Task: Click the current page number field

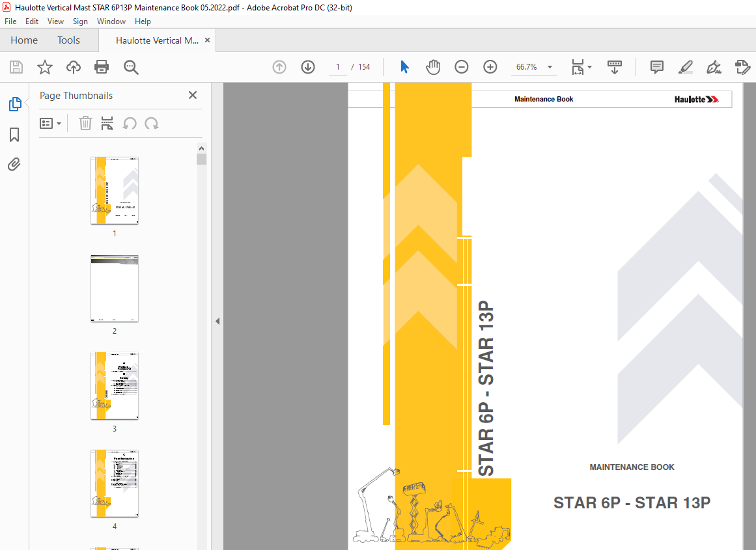Action: point(338,67)
